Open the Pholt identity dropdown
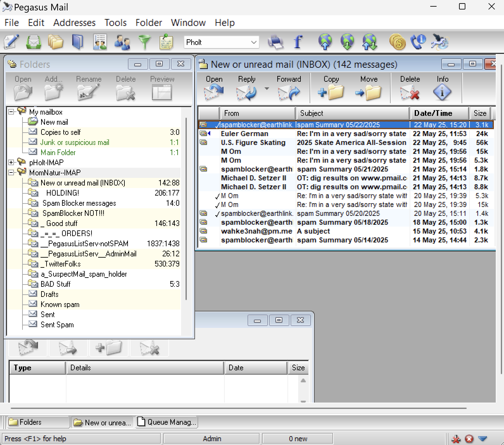Image resolution: width=504 pixels, height=445 pixels. pyautogui.click(x=254, y=42)
